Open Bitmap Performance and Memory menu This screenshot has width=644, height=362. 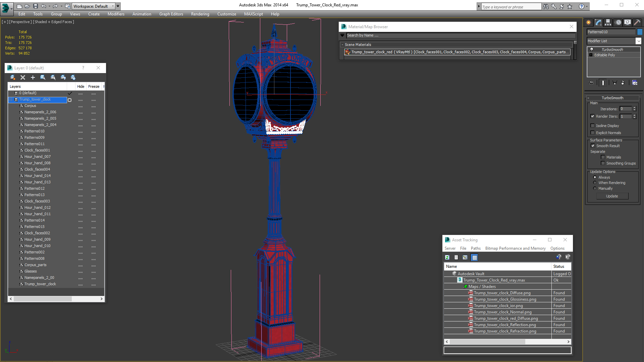[515, 248]
